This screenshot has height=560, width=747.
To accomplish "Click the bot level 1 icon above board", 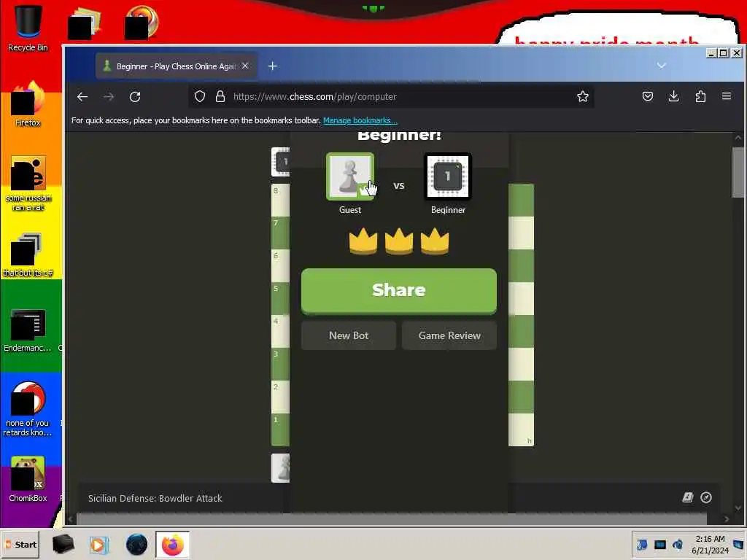I will pyautogui.click(x=281, y=162).
